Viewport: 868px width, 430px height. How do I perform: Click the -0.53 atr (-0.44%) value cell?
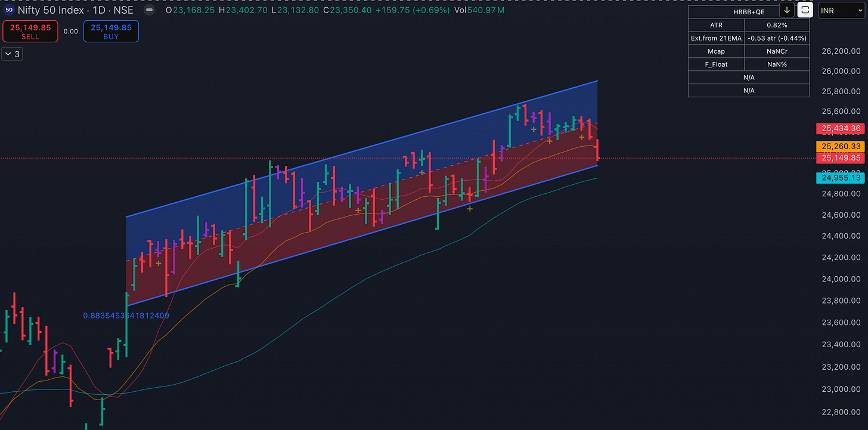[x=777, y=38]
